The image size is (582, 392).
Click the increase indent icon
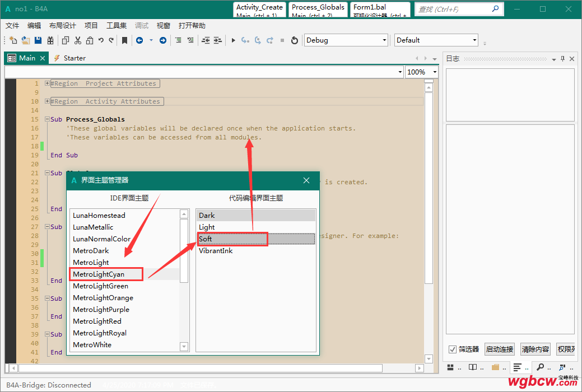coord(218,40)
